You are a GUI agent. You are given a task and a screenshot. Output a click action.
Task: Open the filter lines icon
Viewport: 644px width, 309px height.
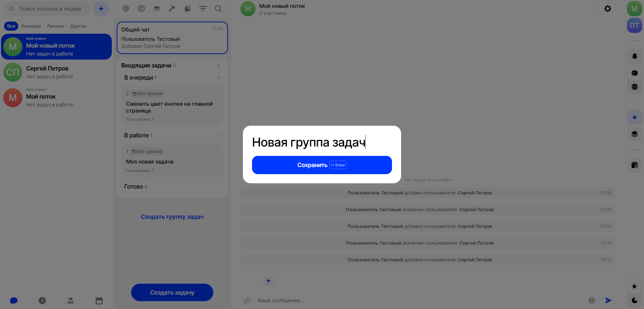(x=203, y=9)
